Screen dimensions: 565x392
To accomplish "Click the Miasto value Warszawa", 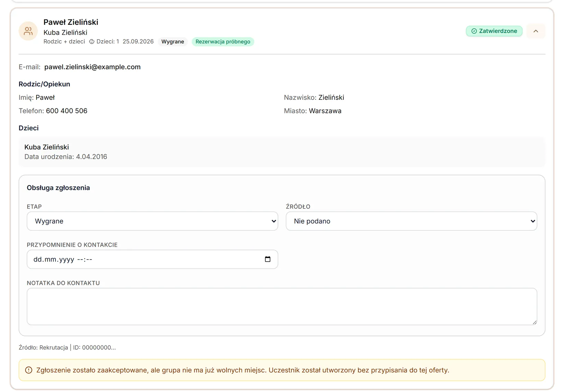I will coord(325,111).
